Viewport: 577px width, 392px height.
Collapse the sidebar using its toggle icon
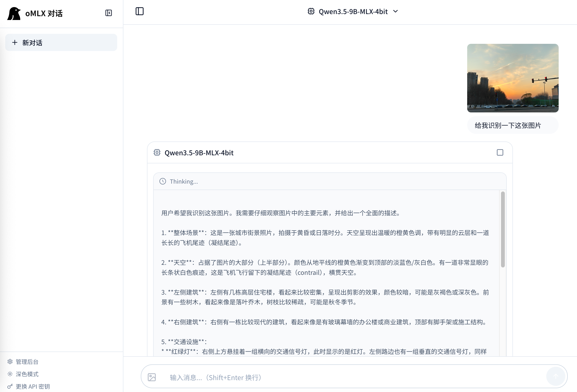(x=108, y=13)
